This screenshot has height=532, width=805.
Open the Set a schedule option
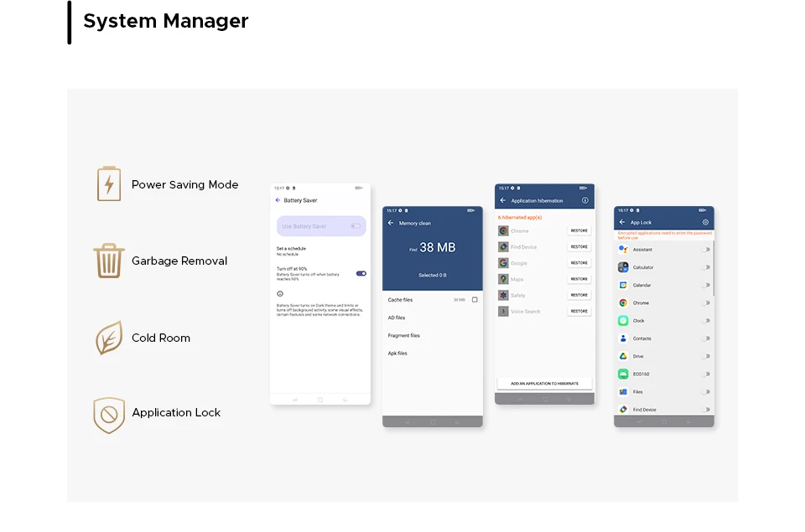[x=292, y=251]
